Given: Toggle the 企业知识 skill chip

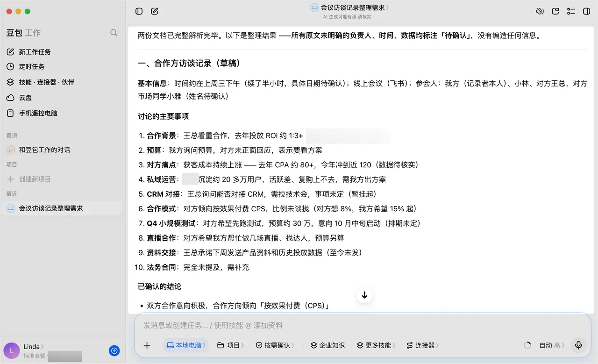Looking at the screenshot, I should pos(327,345).
